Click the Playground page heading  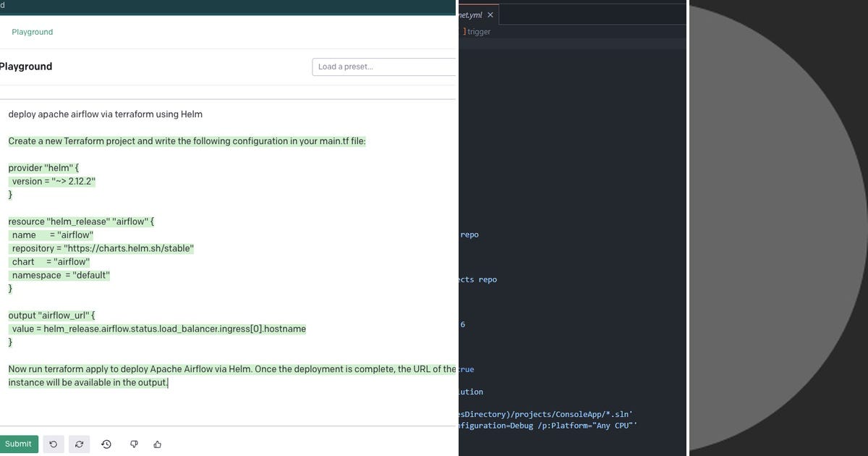pyautogui.click(x=26, y=66)
